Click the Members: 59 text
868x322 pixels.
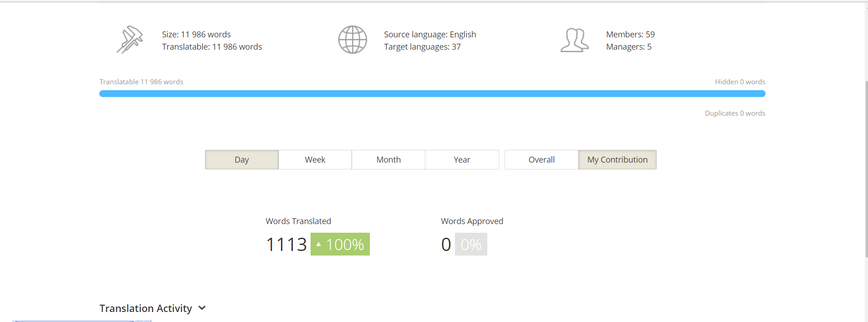tap(630, 35)
